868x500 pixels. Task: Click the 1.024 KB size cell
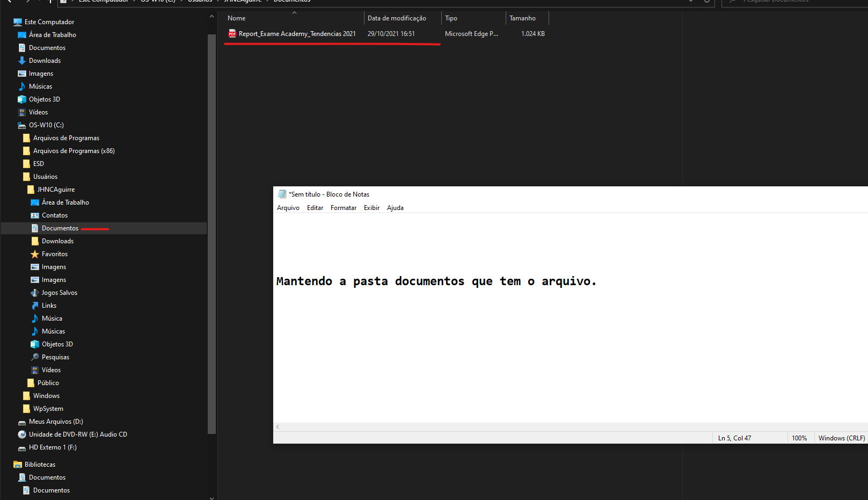pyautogui.click(x=533, y=34)
